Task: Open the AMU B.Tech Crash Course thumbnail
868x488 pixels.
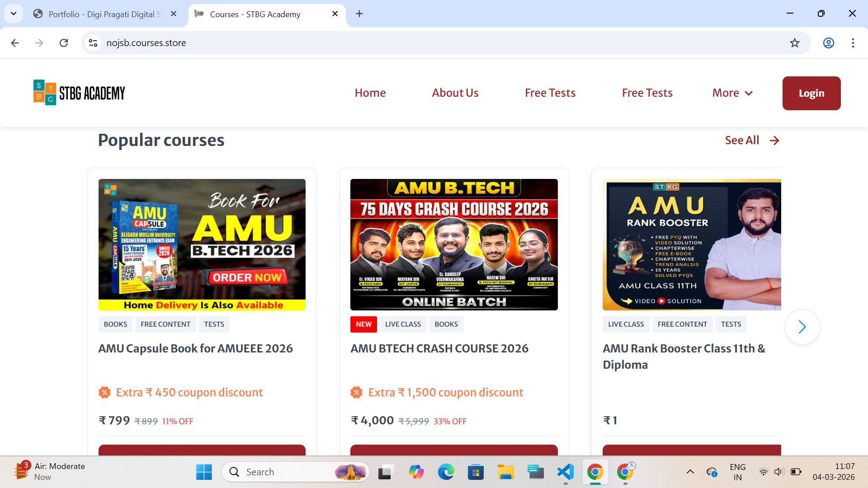Action: [x=453, y=244]
